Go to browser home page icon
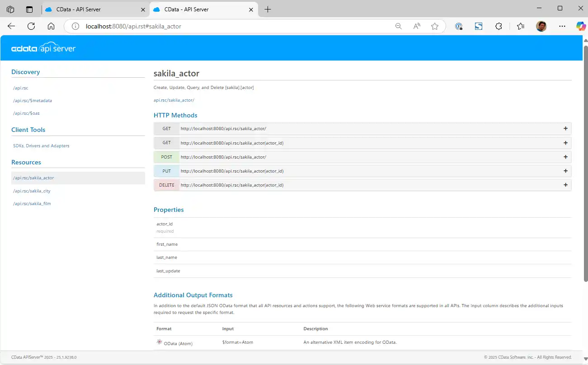The height and width of the screenshot is (365, 588). click(51, 26)
